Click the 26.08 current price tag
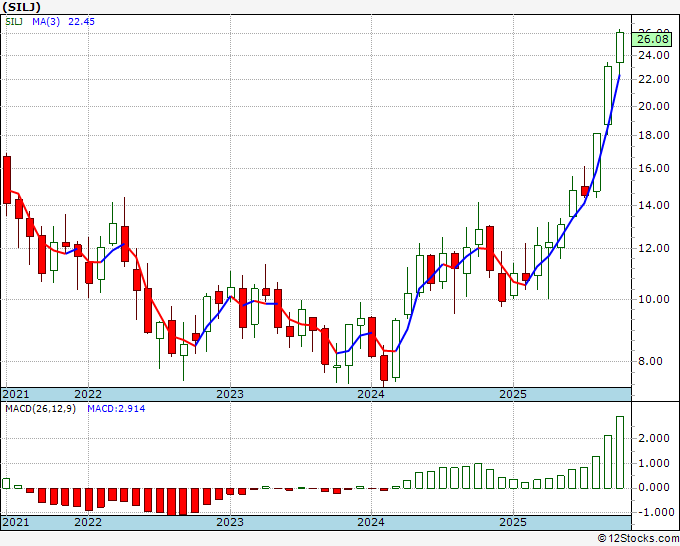 click(x=653, y=39)
